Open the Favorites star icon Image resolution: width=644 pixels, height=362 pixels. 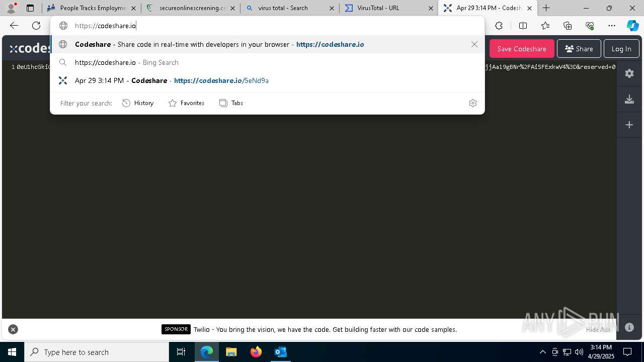pos(545,26)
